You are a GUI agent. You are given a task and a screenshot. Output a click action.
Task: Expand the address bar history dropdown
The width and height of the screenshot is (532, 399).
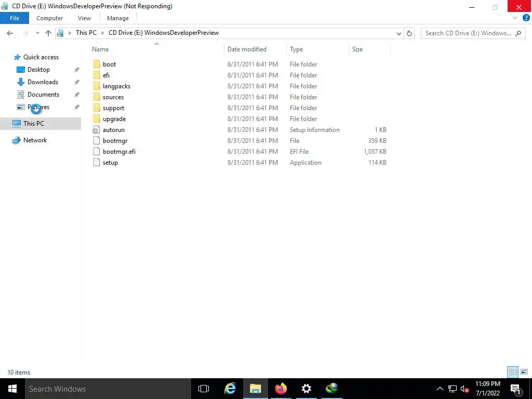point(399,33)
